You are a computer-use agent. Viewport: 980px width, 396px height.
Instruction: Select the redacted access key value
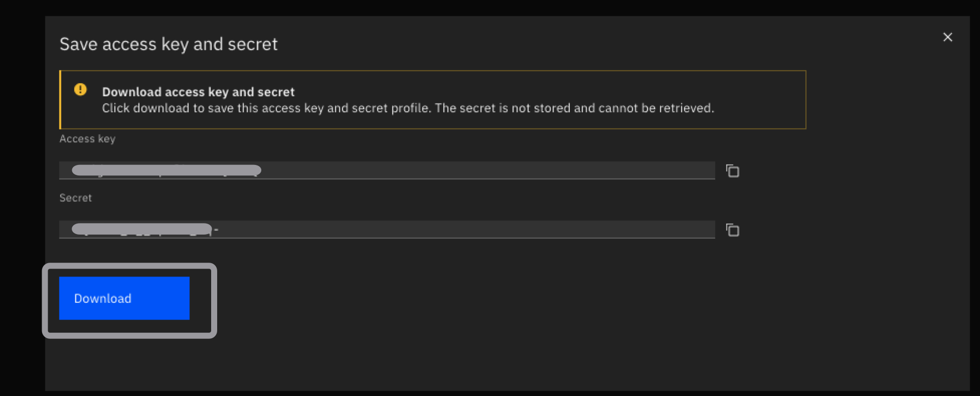tap(167, 170)
